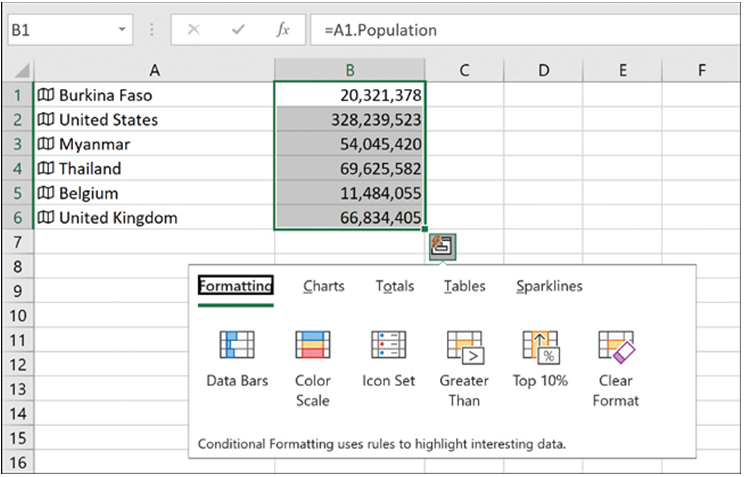The width and height of the screenshot is (745, 477).
Task: Select column A header
Action: click(154, 70)
